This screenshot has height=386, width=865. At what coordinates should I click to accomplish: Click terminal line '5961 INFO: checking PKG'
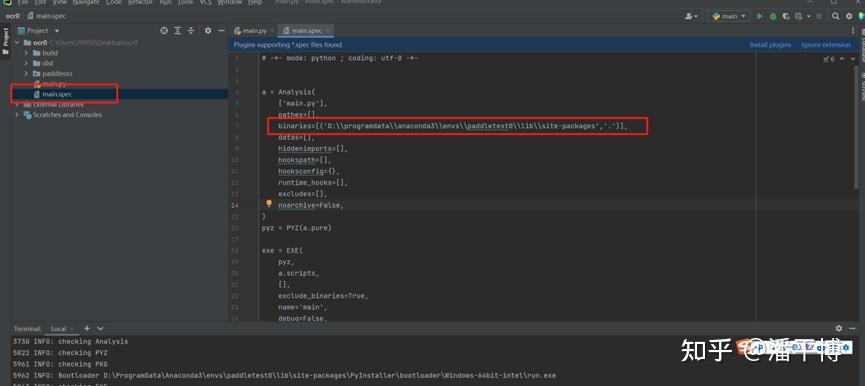point(60,364)
